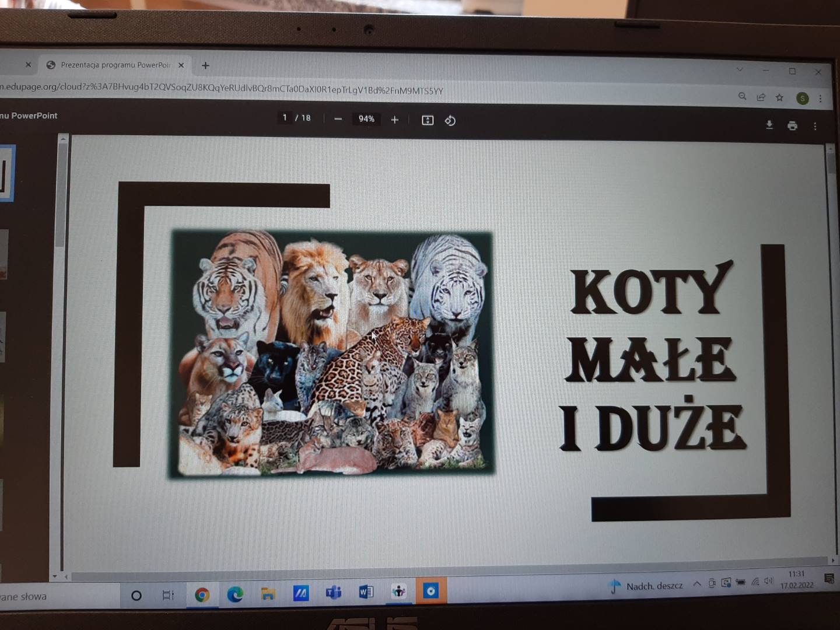Open the orange highlighted taskbar app
This screenshot has height=630, width=840.
[x=431, y=591]
